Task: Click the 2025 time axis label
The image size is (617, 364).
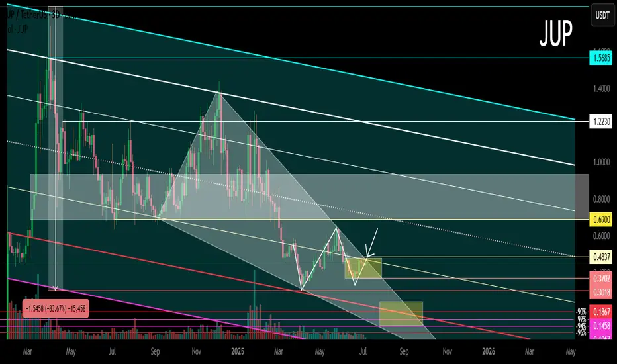Action: point(238,351)
